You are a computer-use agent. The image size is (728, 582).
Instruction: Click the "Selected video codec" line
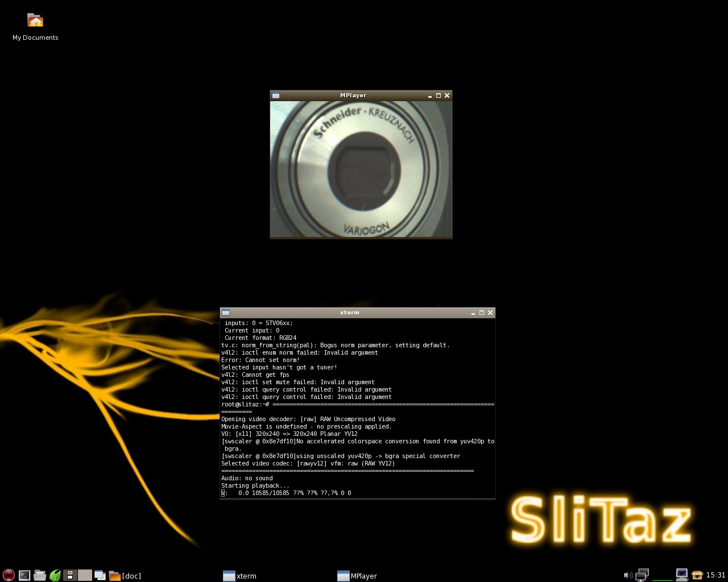click(x=308, y=463)
